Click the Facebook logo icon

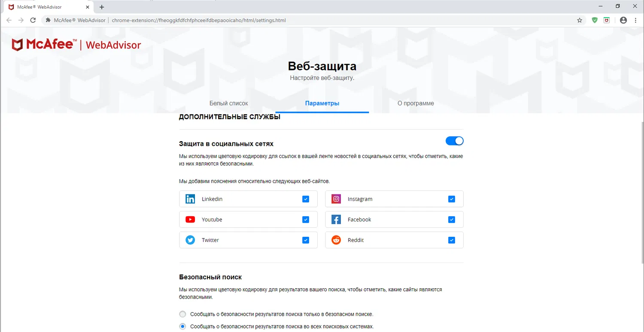click(336, 220)
